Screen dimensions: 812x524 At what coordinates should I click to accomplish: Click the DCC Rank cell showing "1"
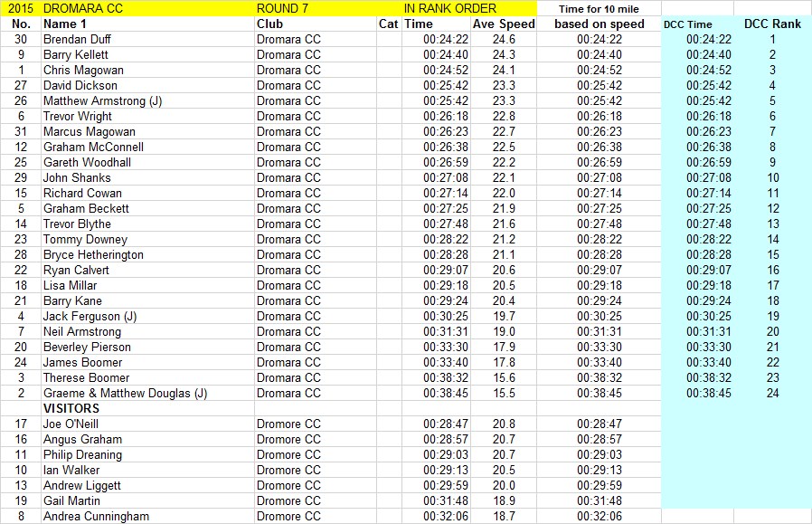click(772, 40)
